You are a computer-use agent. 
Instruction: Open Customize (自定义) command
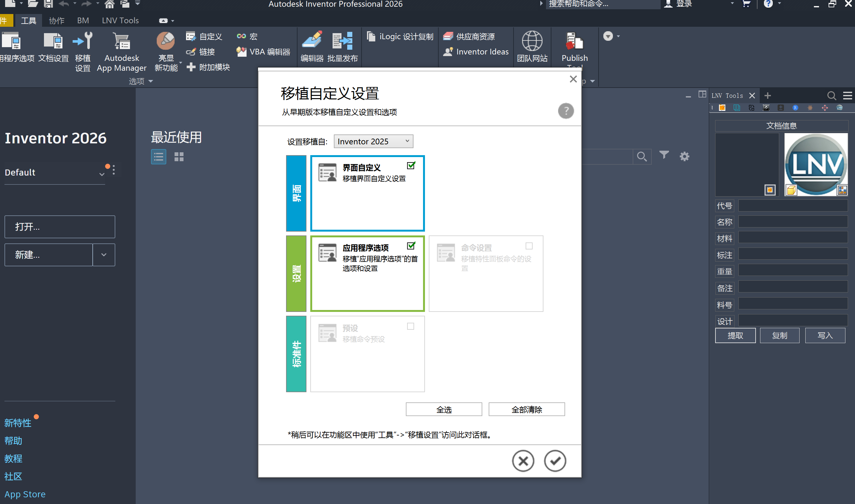204,36
